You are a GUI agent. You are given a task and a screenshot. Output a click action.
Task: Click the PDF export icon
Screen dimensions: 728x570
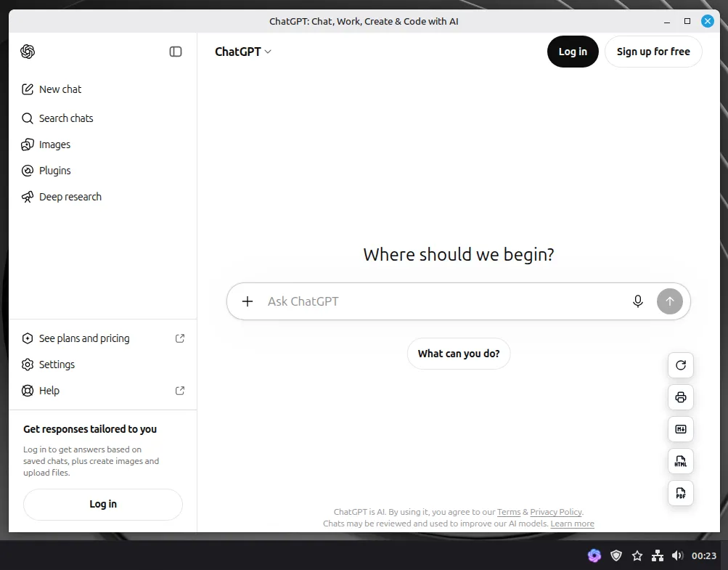[681, 493]
